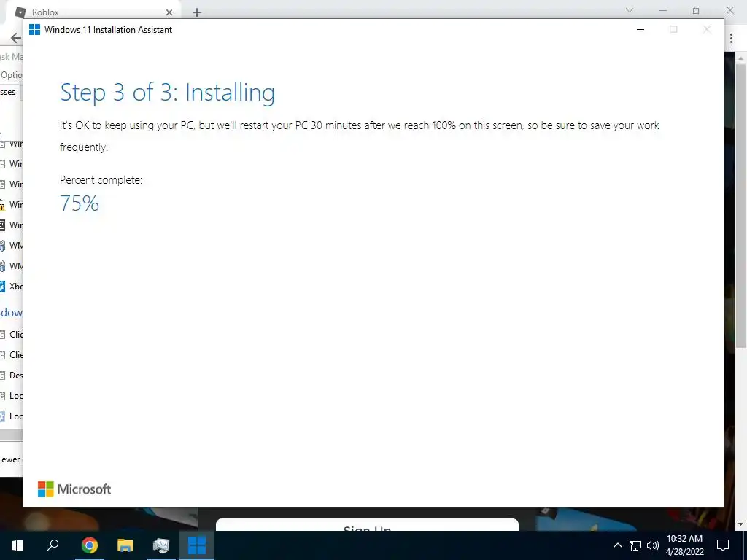Go back in Chrome browser
The height and width of the screenshot is (560, 747).
(x=16, y=38)
